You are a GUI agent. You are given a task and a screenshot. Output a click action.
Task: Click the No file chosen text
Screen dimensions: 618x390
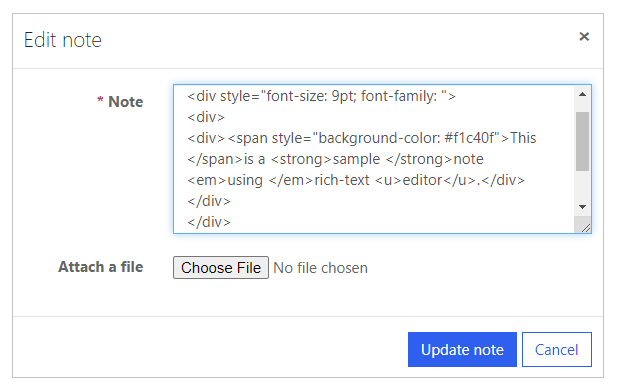click(x=320, y=268)
